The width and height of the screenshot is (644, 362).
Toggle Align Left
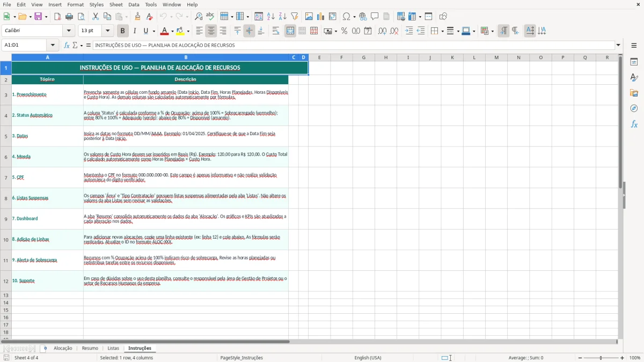pos(199,31)
